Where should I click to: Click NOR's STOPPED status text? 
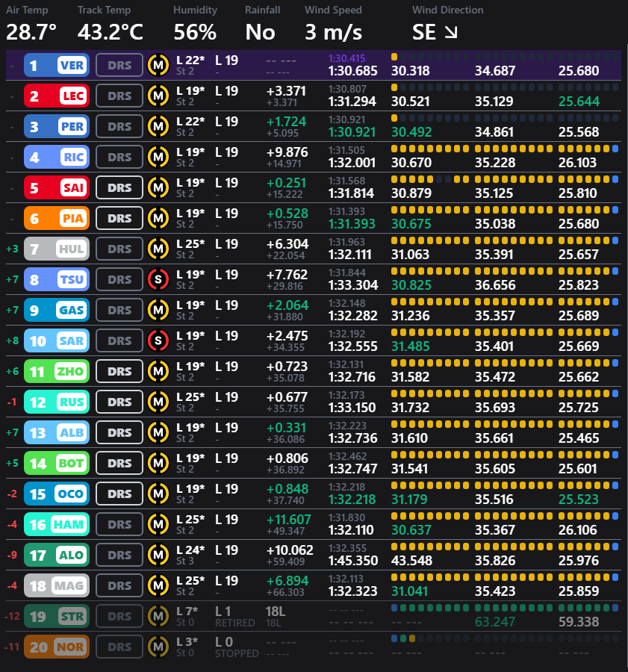point(237,653)
